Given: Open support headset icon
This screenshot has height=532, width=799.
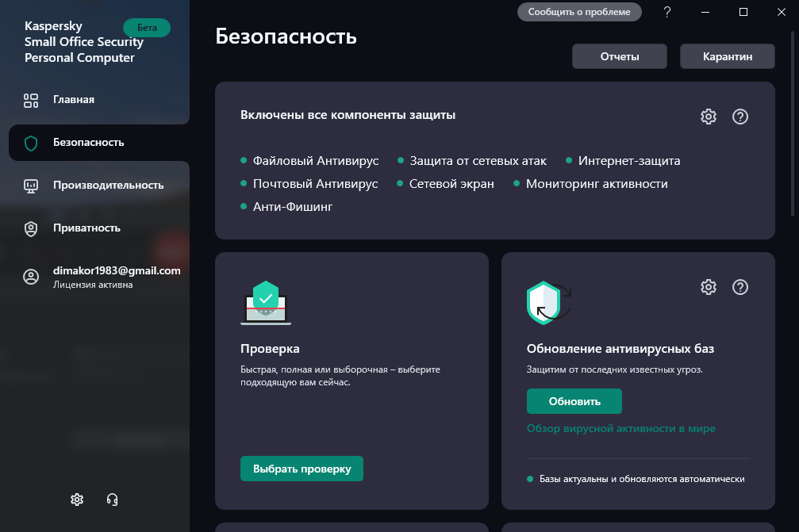Looking at the screenshot, I should click(112, 499).
